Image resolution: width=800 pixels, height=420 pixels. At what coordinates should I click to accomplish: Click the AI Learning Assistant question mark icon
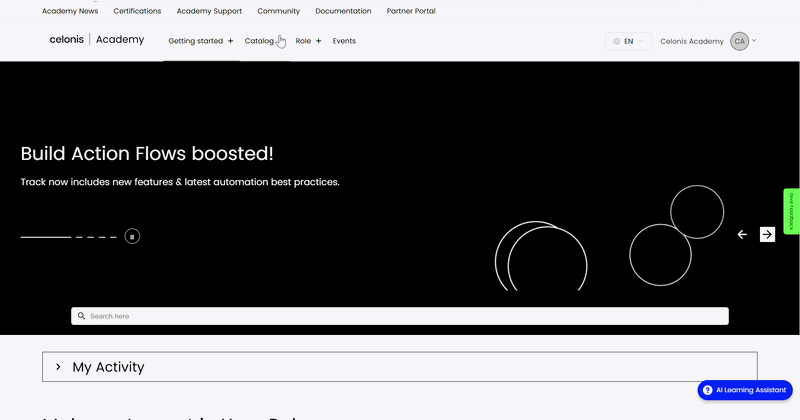(707, 390)
